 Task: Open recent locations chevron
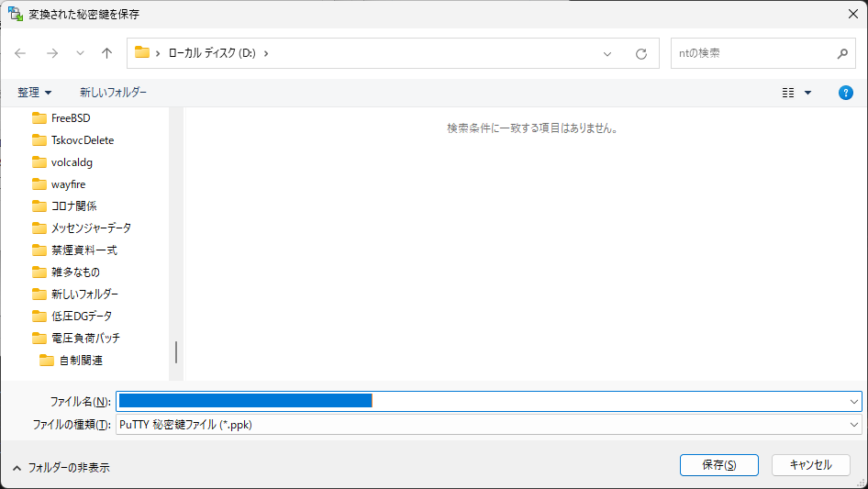point(80,53)
